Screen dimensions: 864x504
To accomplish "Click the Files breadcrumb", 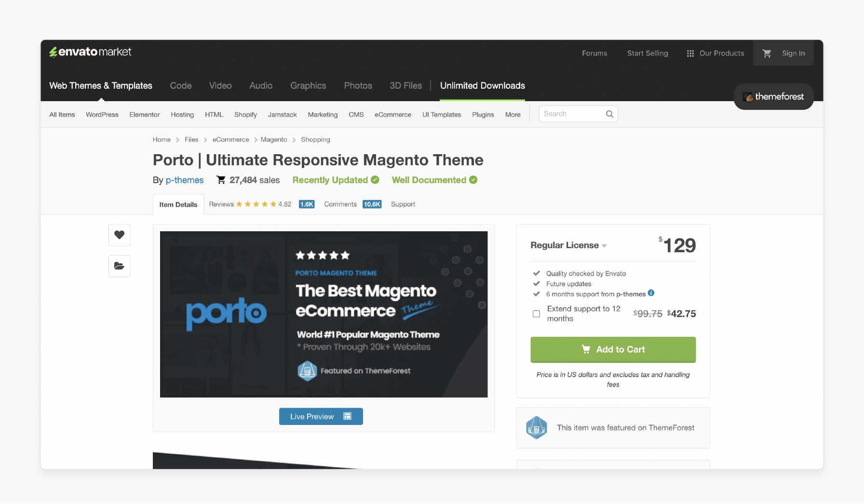I will (191, 140).
